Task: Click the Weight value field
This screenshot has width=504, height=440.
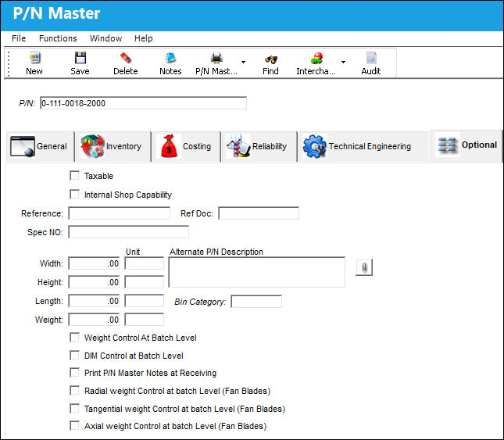Action: [x=94, y=320]
